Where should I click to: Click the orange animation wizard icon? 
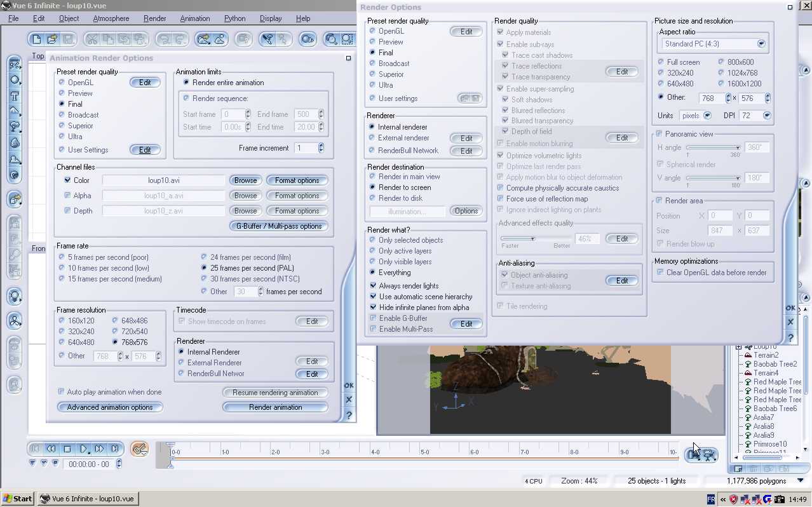coord(139,449)
